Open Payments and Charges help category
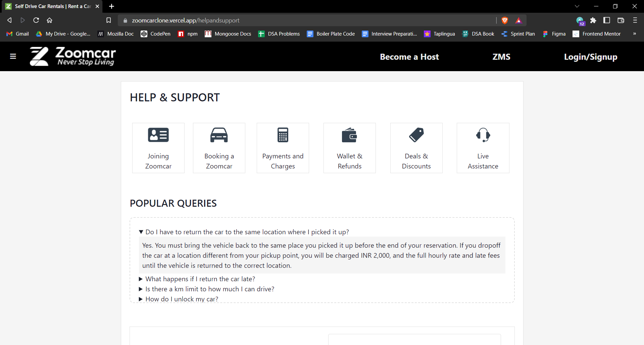 coord(283,148)
